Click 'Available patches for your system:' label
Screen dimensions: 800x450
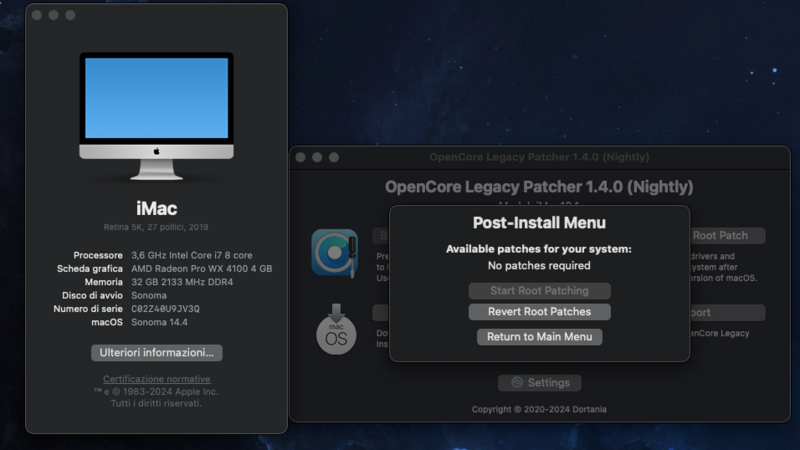pyautogui.click(x=539, y=249)
